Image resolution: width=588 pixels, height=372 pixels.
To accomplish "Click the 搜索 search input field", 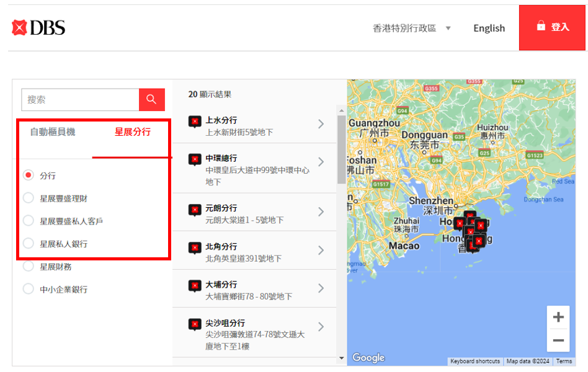I will 80,99.
